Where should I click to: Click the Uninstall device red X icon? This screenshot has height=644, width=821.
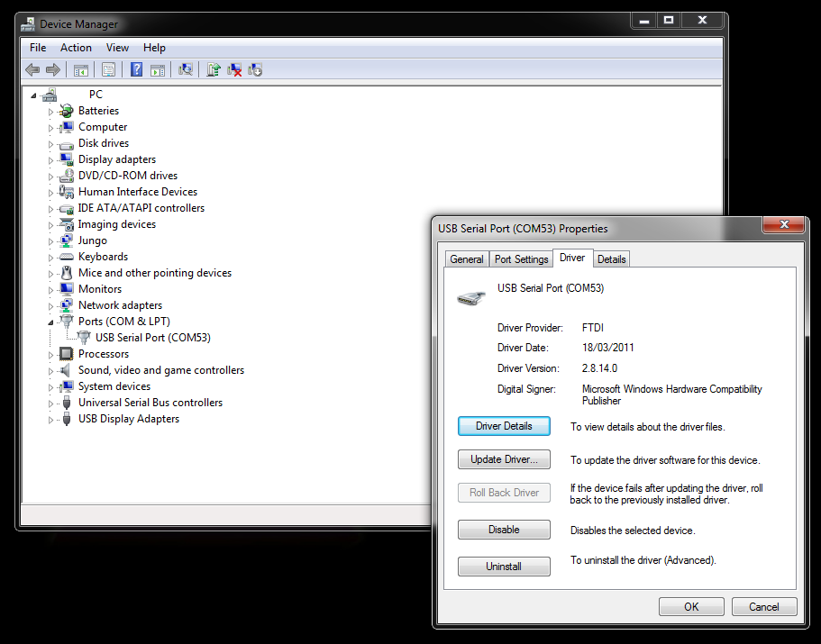point(234,69)
